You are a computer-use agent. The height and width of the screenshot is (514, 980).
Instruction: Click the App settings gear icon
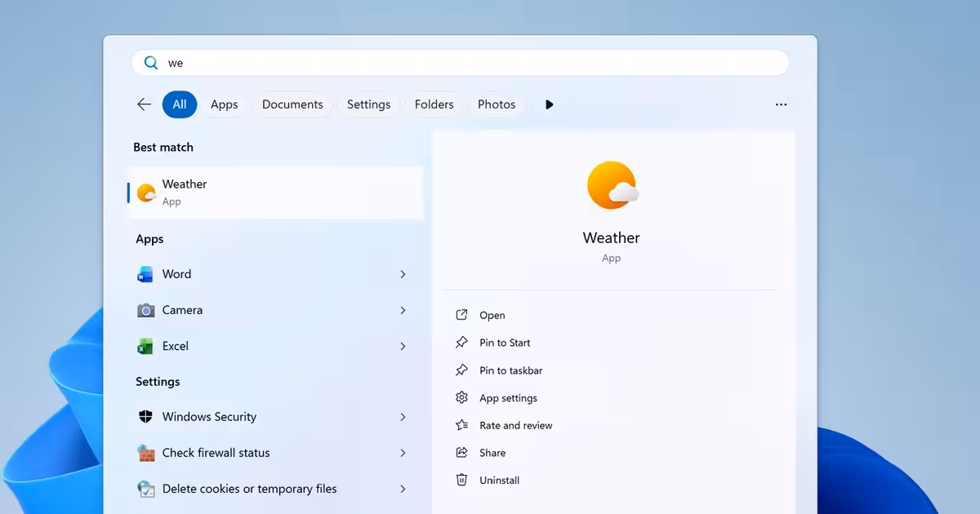pyautogui.click(x=461, y=397)
